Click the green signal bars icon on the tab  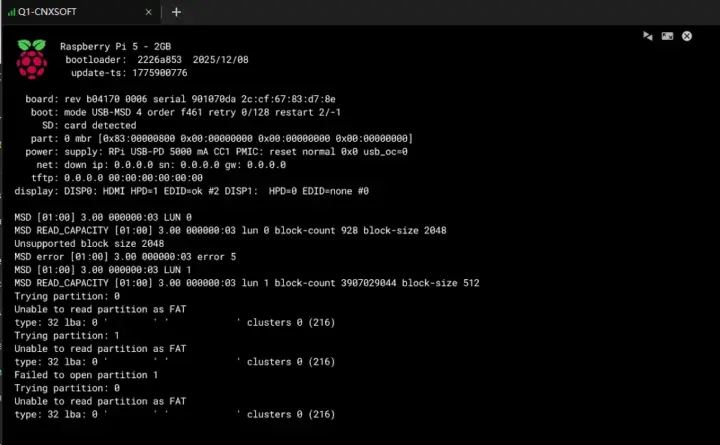tap(11, 12)
